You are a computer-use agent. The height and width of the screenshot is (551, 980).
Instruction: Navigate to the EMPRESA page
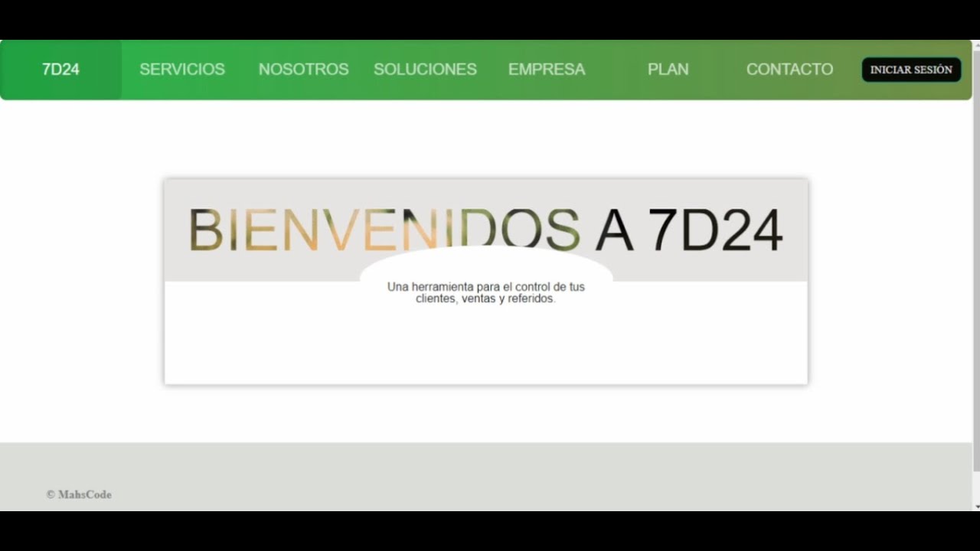(x=547, y=70)
